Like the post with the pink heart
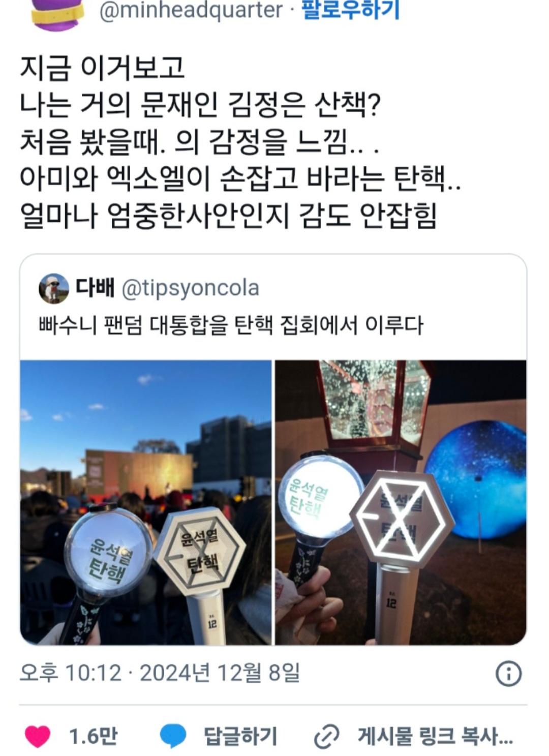Image resolution: width=549 pixels, height=756 pixels. pos(38,736)
